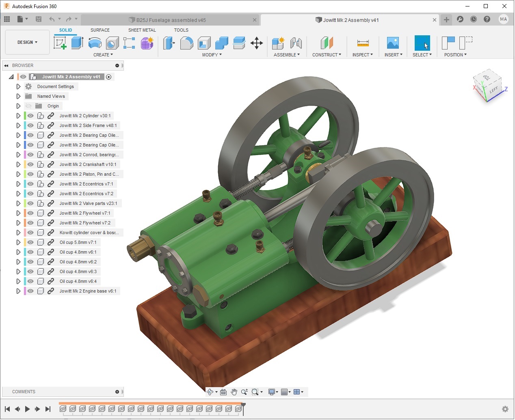Screen dimensions: 515x420
Task: Select the Measure inspect tool
Action: (363, 43)
